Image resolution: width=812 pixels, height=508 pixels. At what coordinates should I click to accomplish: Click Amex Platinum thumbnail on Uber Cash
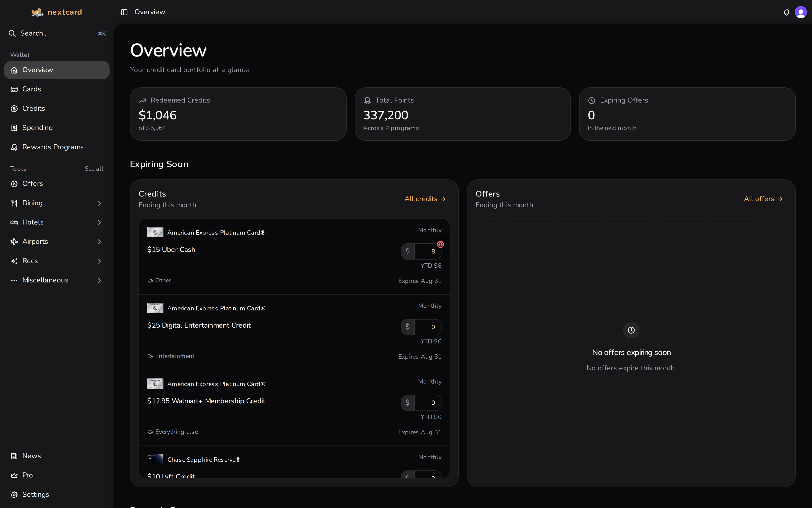click(x=155, y=232)
